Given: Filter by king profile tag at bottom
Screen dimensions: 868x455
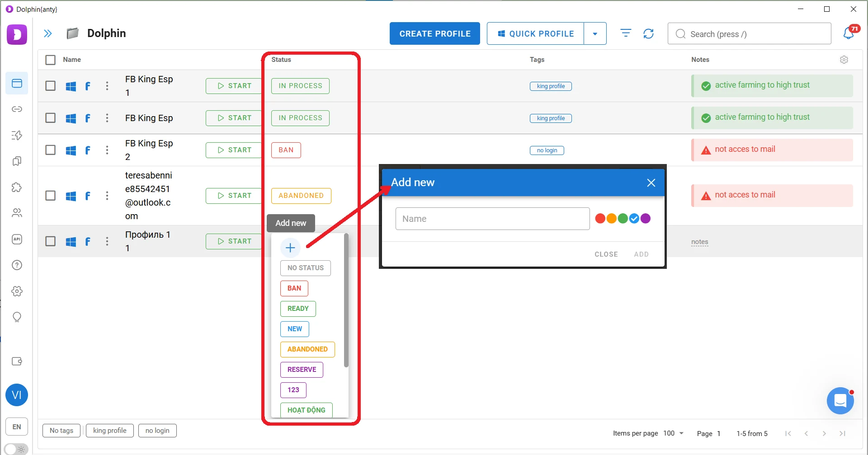Looking at the screenshot, I should click(110, 431).
